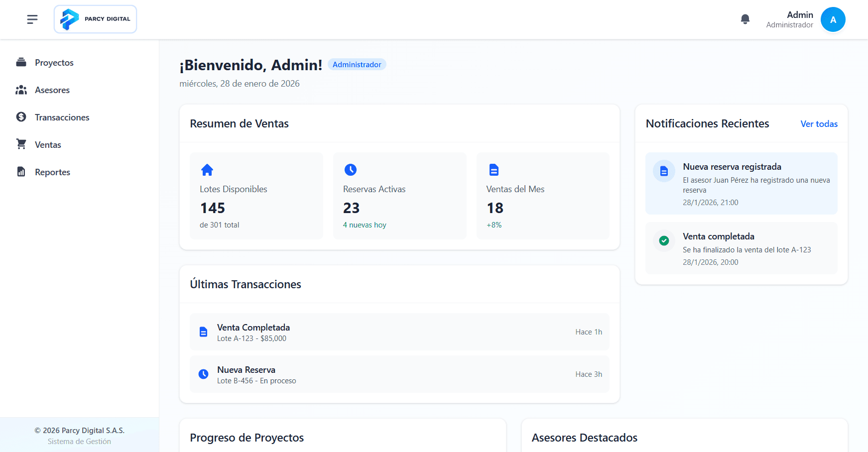Click the Administrador badge next to the greeting
The width and height of the screenshot is (868, 452).
click(357, 64)
